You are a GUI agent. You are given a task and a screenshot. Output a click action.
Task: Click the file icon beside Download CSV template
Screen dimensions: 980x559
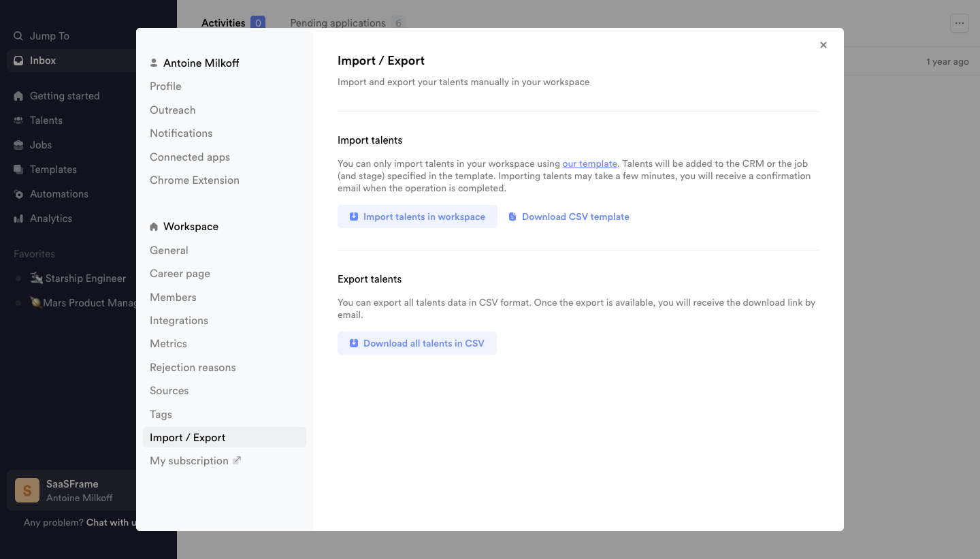pyautogui.click(x=512, y=217)
